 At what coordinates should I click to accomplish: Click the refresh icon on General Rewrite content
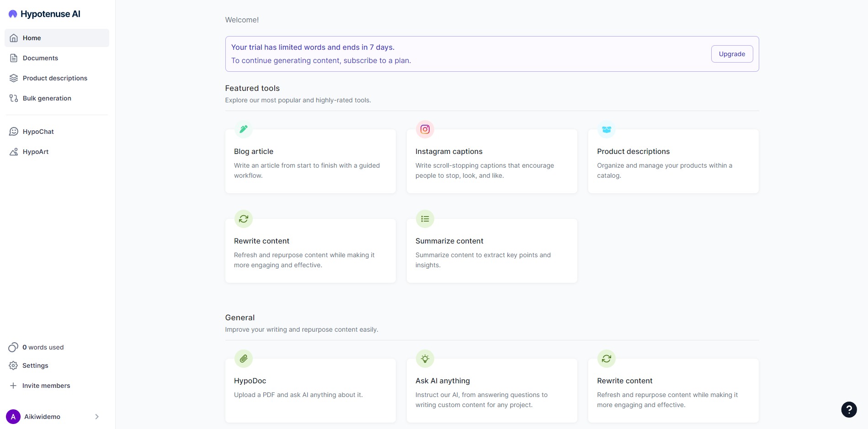[x=607, y=359]
